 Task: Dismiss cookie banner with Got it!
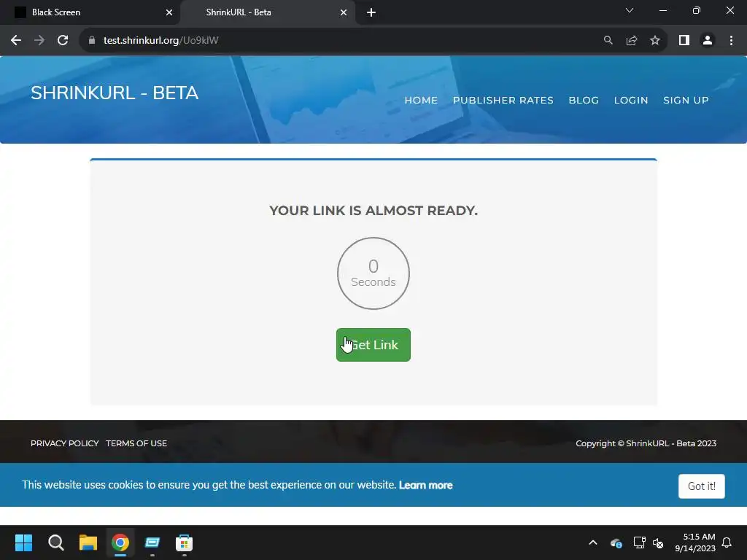pos(702,486)
